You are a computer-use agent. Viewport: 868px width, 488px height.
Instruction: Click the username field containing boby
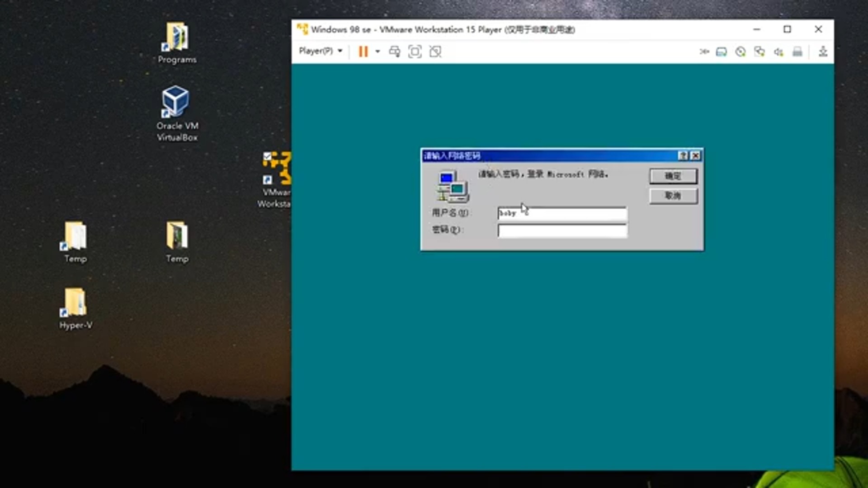pyautogui.click(x=562, y=213)
